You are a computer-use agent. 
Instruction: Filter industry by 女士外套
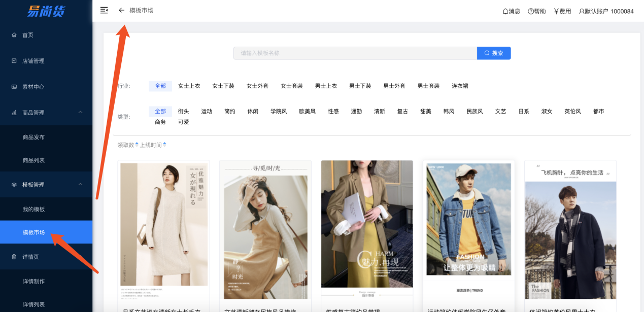pos(257,86)
